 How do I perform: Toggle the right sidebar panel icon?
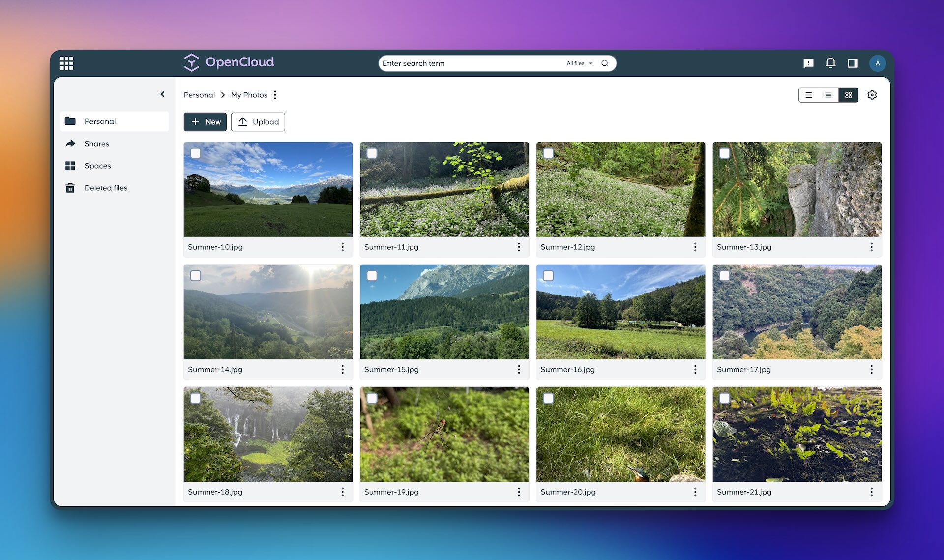pos(853,63)
